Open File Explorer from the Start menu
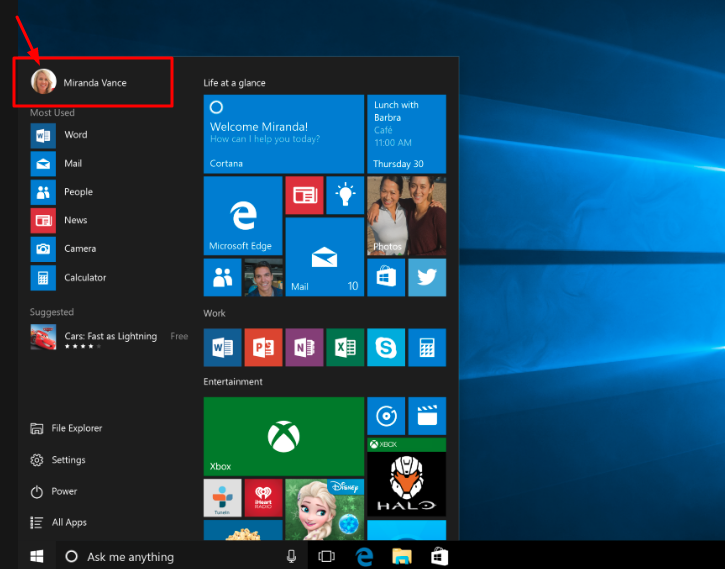The height and width of the screenshot is (569, 725). pos(66,428)
